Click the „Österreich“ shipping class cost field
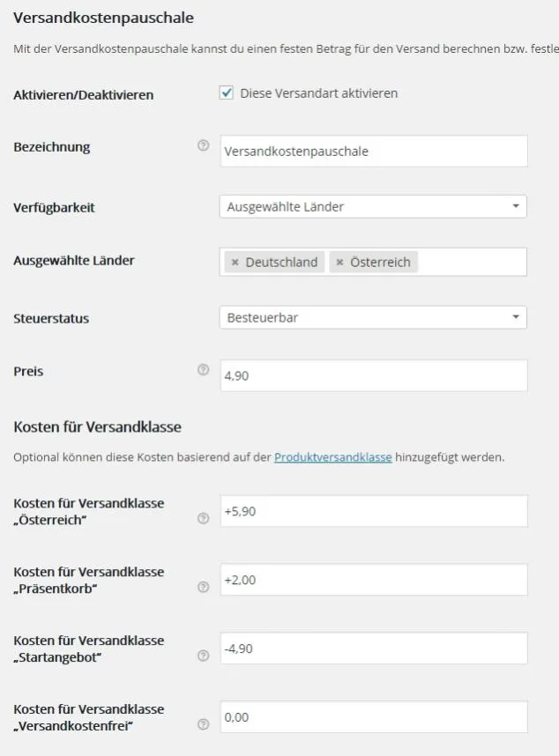Screen dimensions: 559x756 coord(374,511)
